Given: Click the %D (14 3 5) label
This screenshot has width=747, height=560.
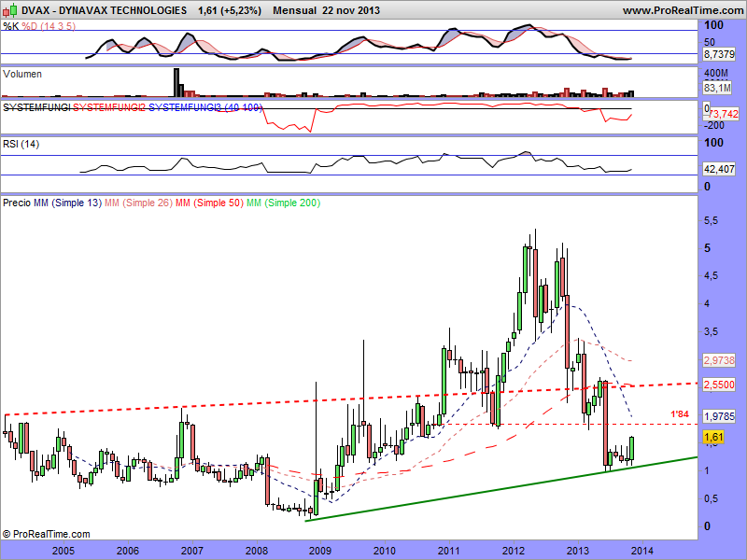Looking at the screenshot, I should pos(49,26).
